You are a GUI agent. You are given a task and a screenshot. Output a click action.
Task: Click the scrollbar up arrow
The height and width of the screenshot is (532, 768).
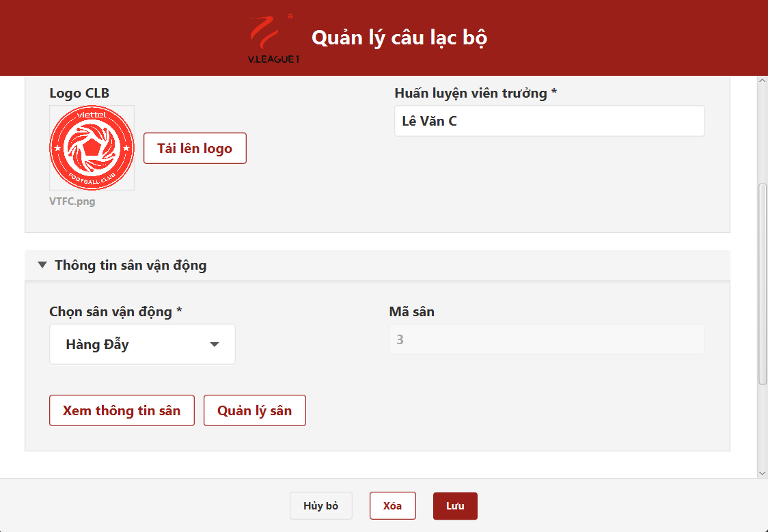(763, 81)
